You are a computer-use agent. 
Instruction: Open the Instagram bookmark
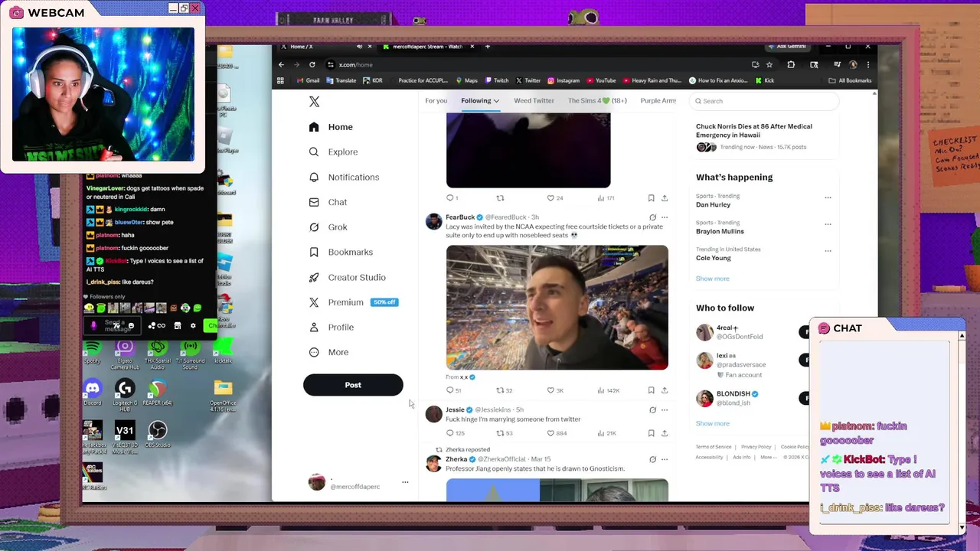pyautogui.click(x=563, y=80)
